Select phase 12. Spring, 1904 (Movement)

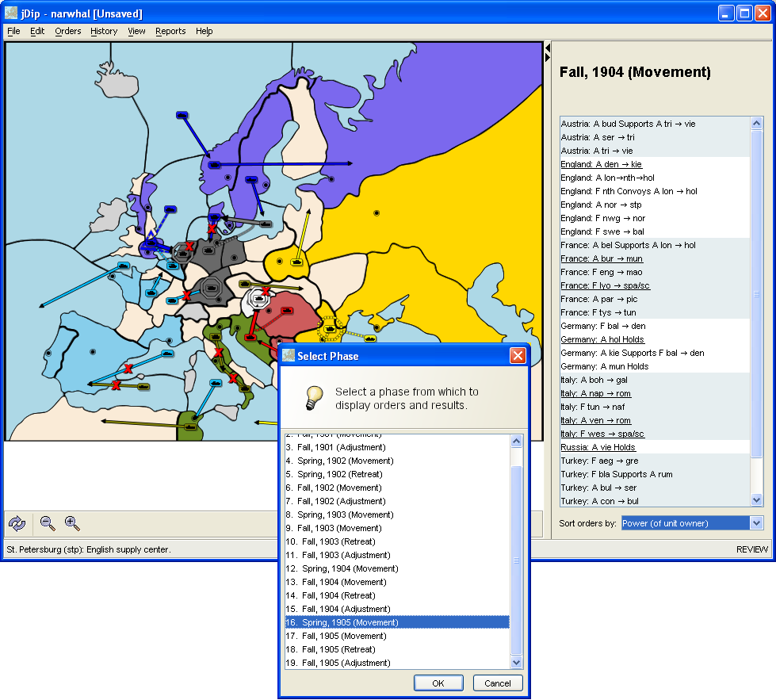click(x=397, y=568)
